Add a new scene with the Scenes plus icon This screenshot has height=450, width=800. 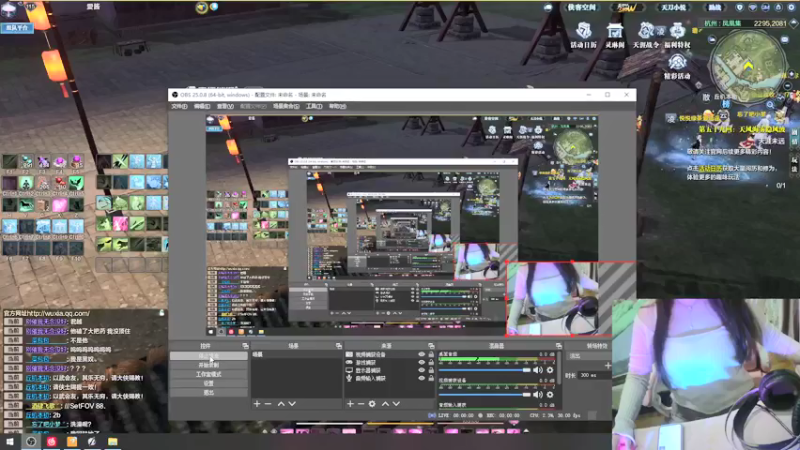coord(257,404)
